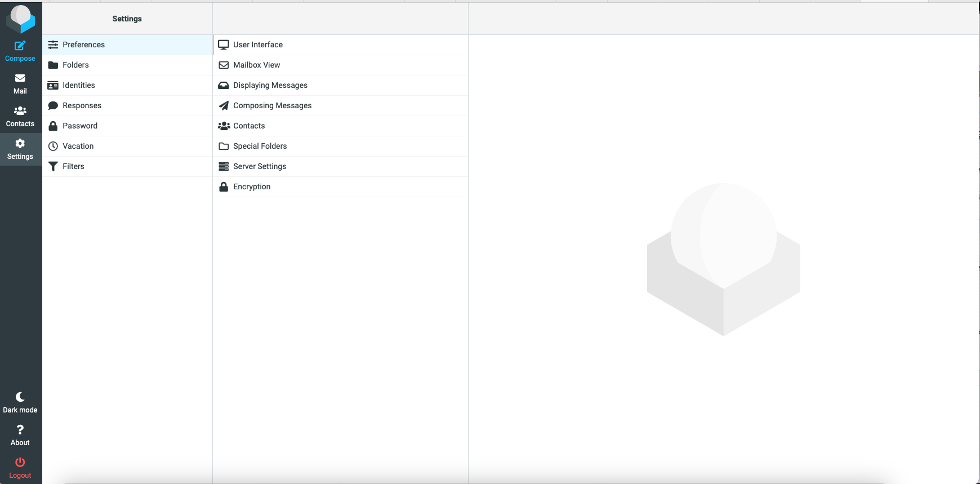Open the Responses section label

click(x=82, y=105)
